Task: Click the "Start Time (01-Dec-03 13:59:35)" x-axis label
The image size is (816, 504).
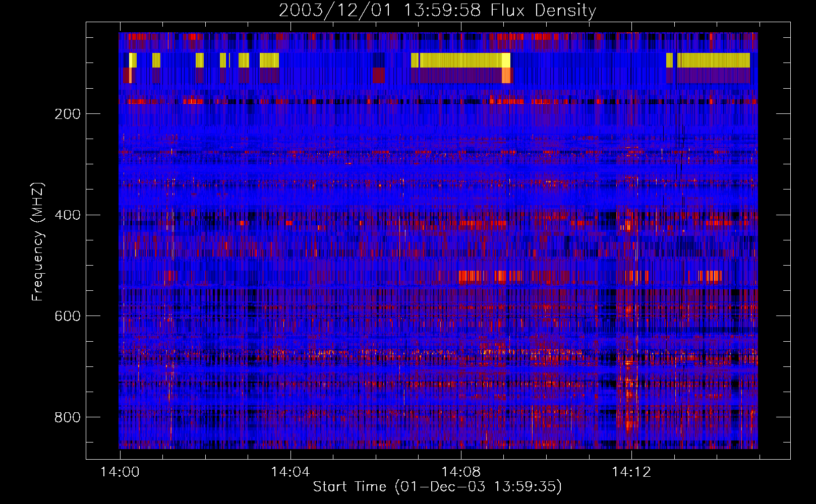Action: click(x=437, y=487)
